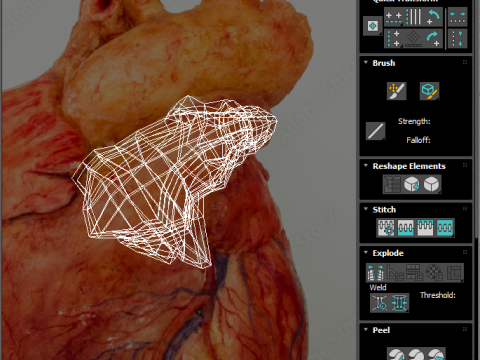This screenshot has width=480, height=360.
Task: Click the Peel rollout grip handle
Action: click(465, 329)
